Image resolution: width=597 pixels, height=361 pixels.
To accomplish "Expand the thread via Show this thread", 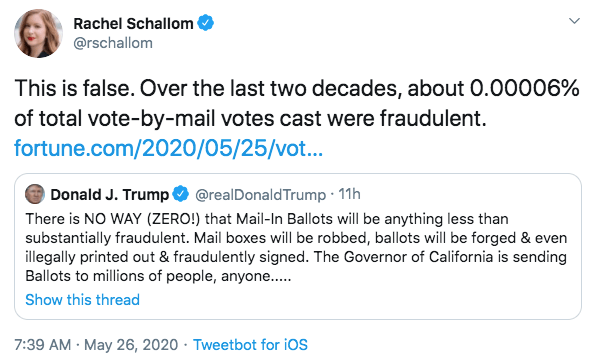I will pos(82,300).
